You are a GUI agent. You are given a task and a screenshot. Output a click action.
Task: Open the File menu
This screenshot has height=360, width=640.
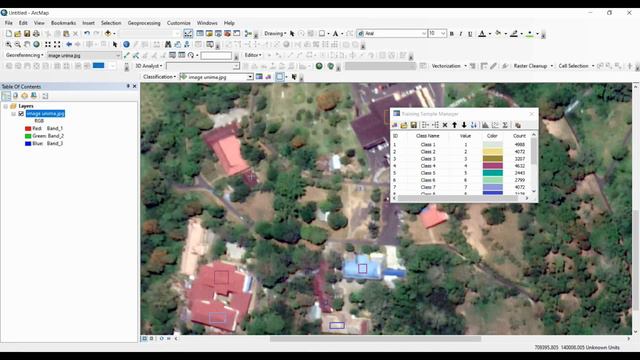tap(9, 23)
